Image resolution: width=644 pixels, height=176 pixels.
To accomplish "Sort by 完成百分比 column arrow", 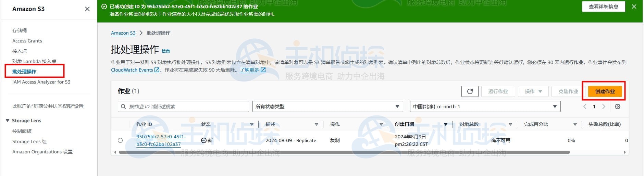I will point(575,124).
